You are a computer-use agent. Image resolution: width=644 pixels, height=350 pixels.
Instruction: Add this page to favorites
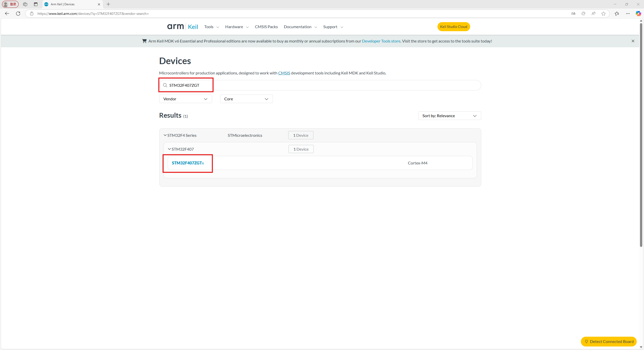coord(603,14)
